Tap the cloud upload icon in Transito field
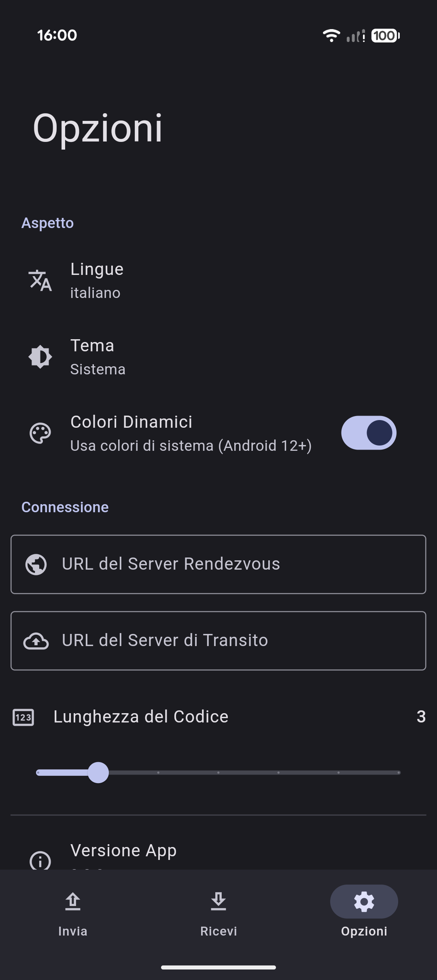The image size is (437, 980). (x=36, y=641)
